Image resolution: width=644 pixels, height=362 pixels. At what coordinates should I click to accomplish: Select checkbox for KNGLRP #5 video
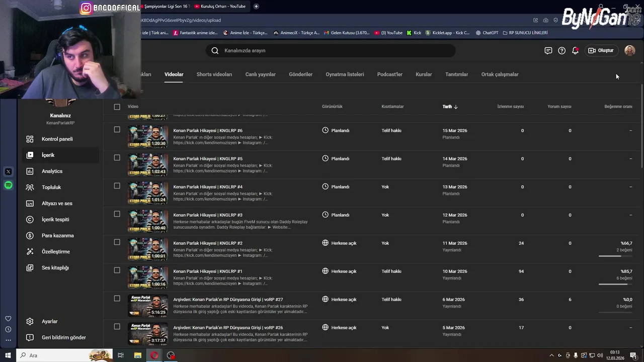117,157
